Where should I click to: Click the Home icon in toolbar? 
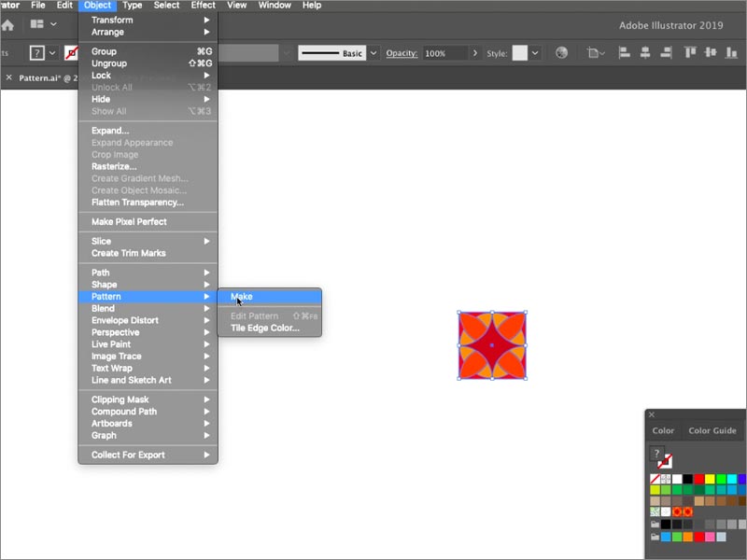click(7, 25)
